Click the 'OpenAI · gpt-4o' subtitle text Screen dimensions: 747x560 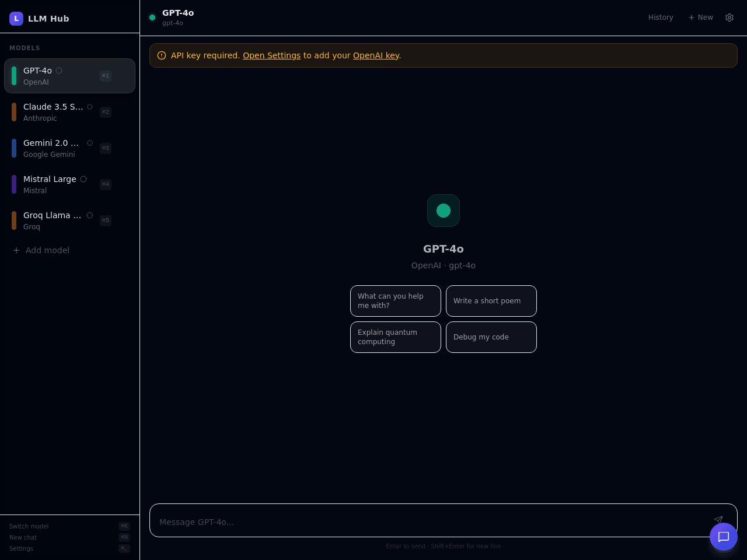(444, 265)
